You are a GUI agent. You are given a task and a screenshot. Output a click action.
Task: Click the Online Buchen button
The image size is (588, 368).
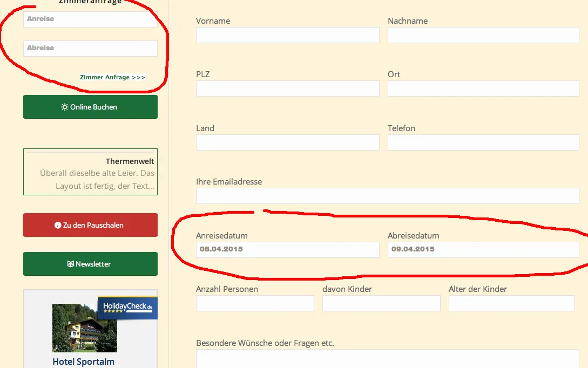[x=90, y=107]
